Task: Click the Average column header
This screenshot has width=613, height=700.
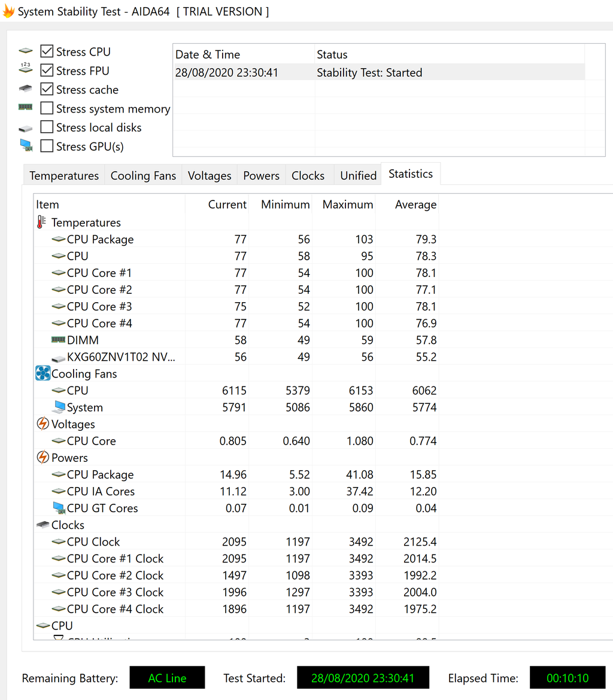Action: (x=415, y=205)
